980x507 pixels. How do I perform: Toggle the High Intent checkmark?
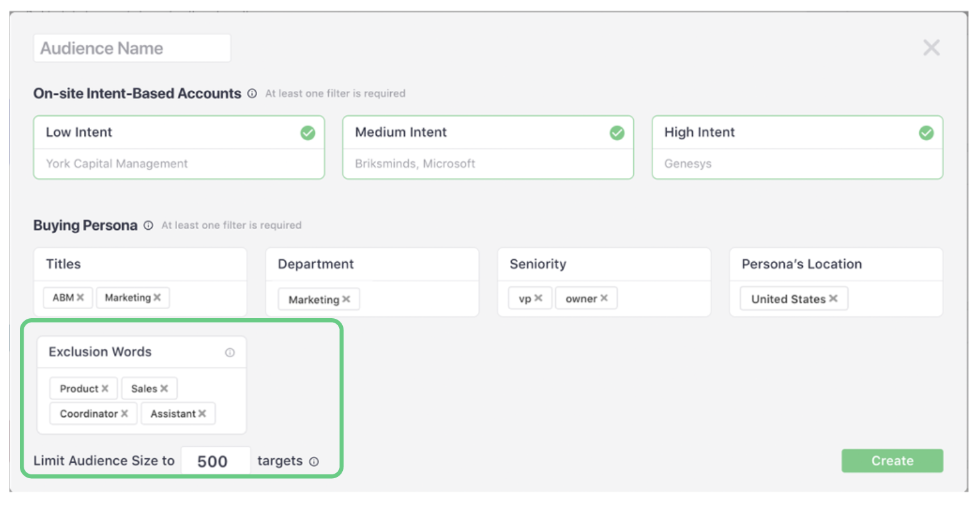pyautogui.click(x=926, y=133)
